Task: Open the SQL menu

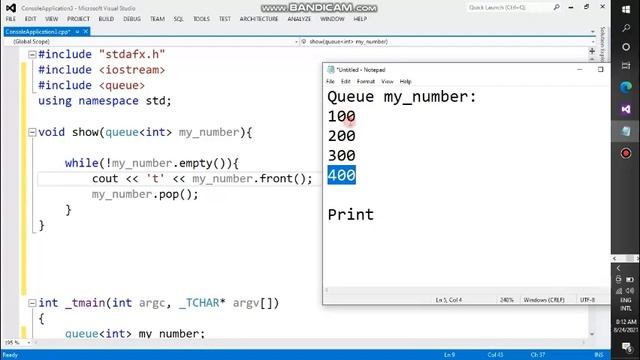Action: pos(179,19)
